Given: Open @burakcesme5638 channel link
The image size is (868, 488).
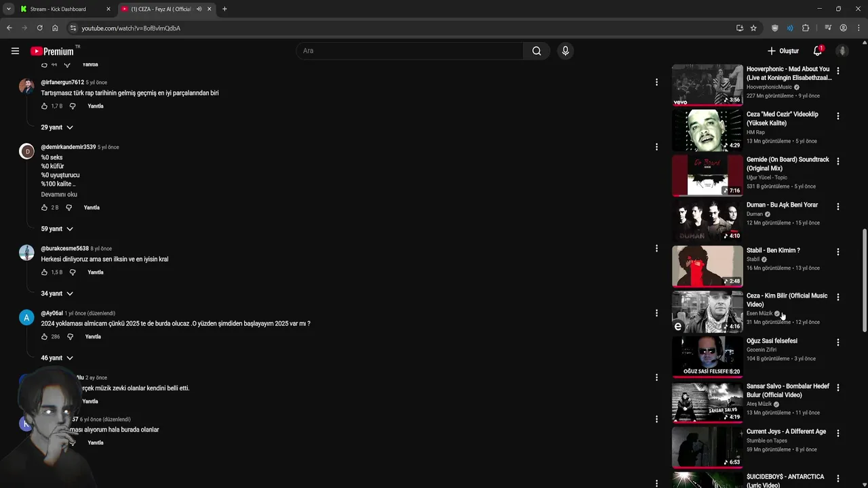Looking at the screenshot, I should [x=64, y=249].
